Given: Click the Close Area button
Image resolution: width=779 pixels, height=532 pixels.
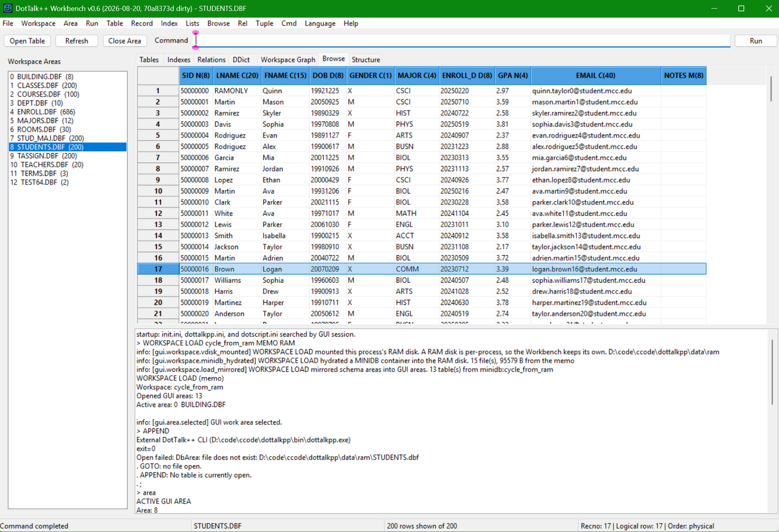Looking at the screenshot, I should pos(125,41).
